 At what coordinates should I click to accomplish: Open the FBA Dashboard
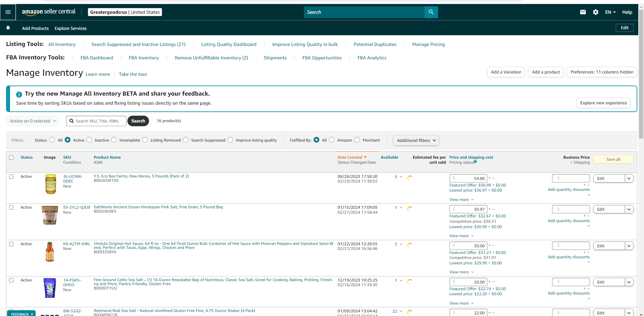pyautogui.click(x=97, y=58)
